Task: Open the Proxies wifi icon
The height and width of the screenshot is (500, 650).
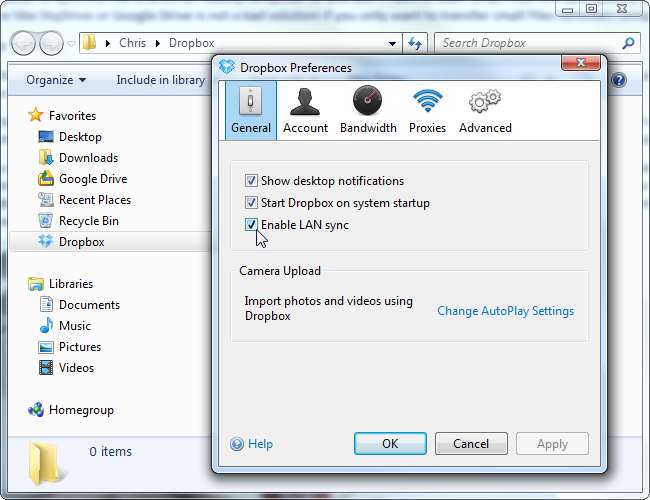Action: click(x=427, y=102)
